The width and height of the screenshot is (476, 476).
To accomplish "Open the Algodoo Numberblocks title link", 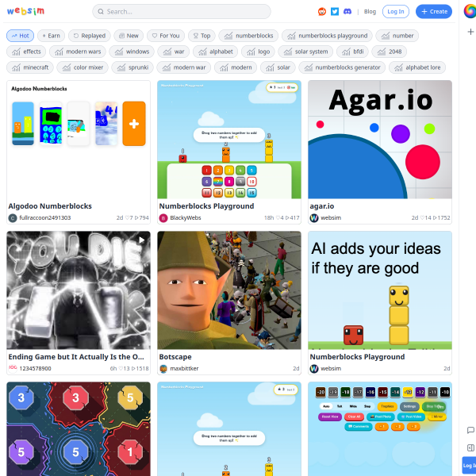I will pos(50,206).
